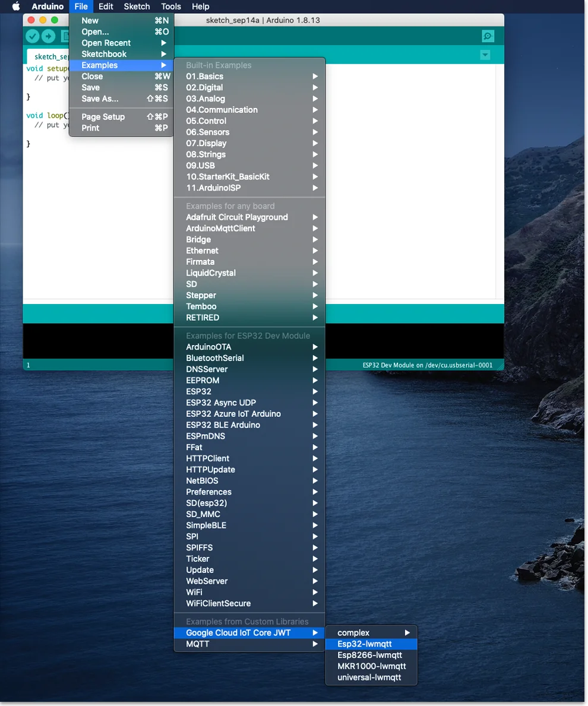Choose Save As... from the File menu
588x706 pixels.
121,99
